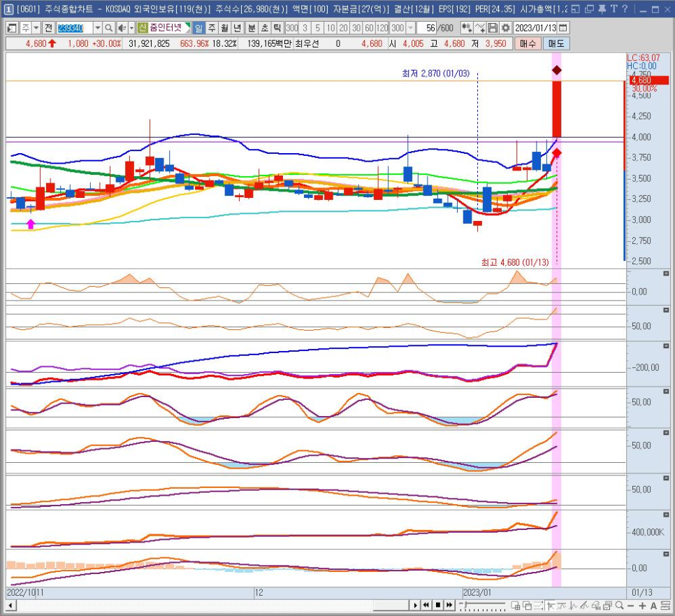Open the dropdown arrow beside the speaker icon
The width and height of the screenshot is (675, 616).
(132, 28)
